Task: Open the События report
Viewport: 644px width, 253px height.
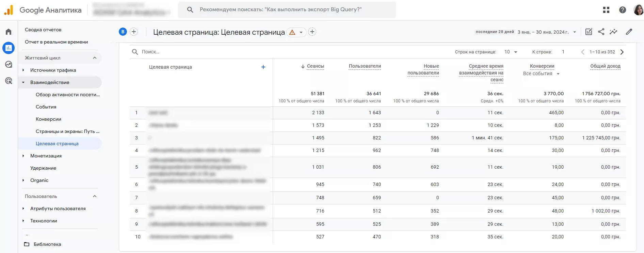Action: 46,107
